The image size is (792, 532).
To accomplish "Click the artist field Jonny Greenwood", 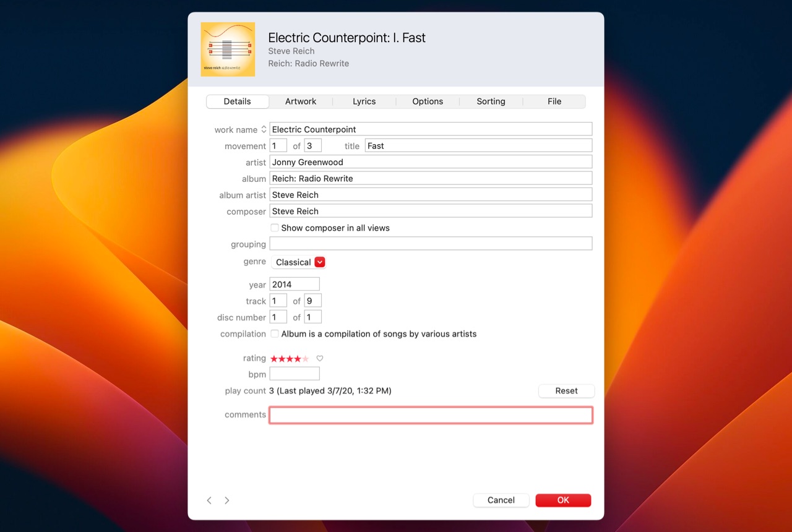I will [x=431, y=162].
